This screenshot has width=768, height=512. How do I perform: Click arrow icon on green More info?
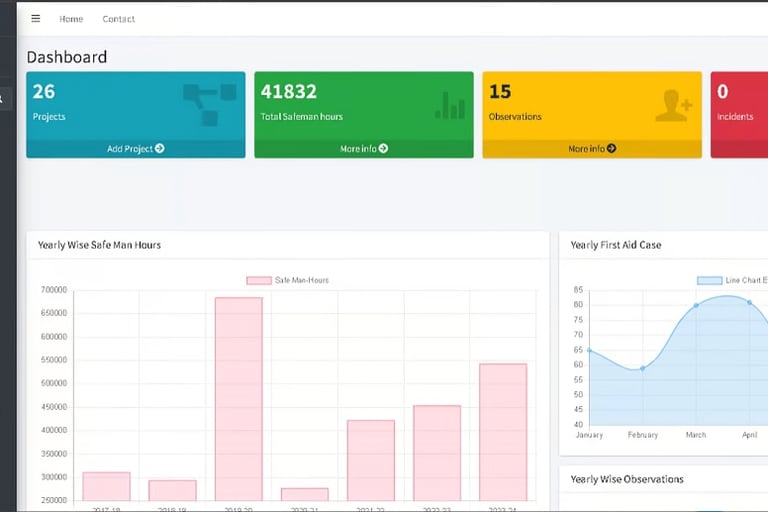pyautogui.click(x=384, y=148)
